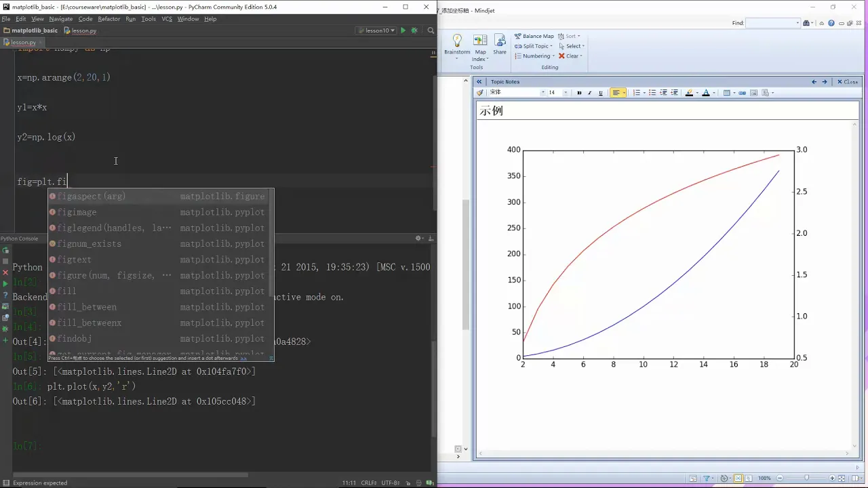This screenshot has width=868, height=488.
Task: Open Mindjet help question mark icon
Action: (830, 23)
